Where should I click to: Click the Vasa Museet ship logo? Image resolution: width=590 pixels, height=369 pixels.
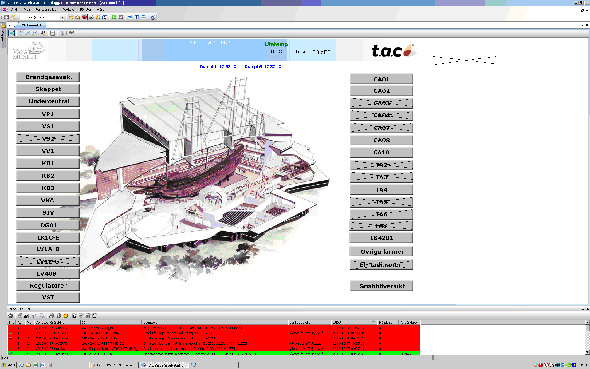coord(29,50)
